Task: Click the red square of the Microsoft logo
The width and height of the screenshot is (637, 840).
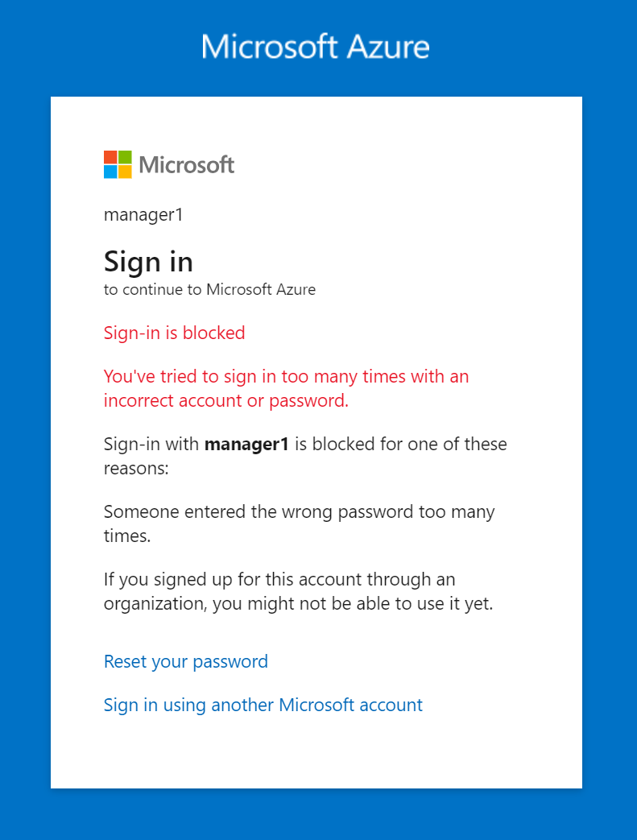Action: 110,158
